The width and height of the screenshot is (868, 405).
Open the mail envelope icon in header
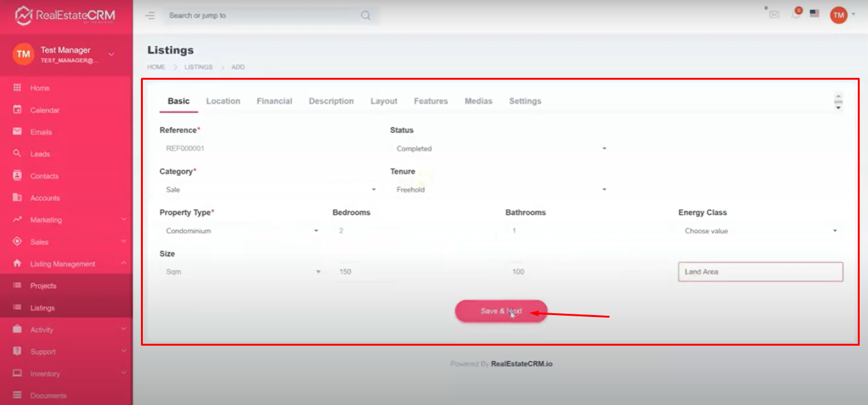pyautogui.click(x=774, y=15)
